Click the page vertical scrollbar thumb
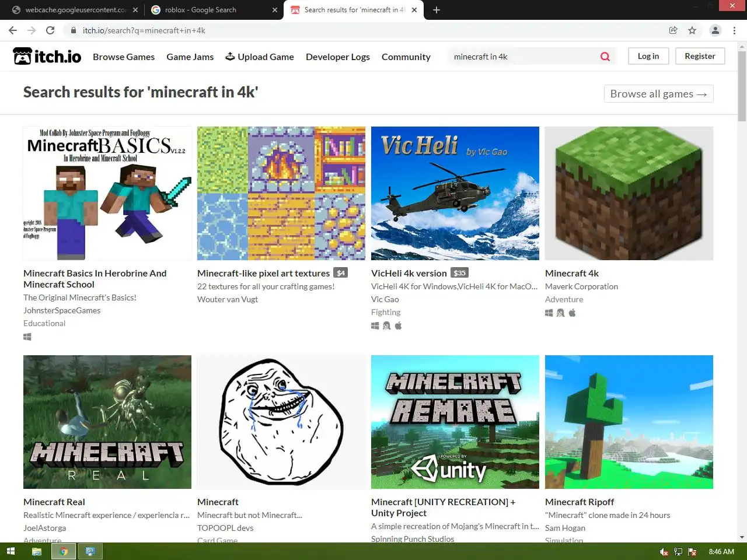This screenshot has height=560, width=747. click(742, 86)
